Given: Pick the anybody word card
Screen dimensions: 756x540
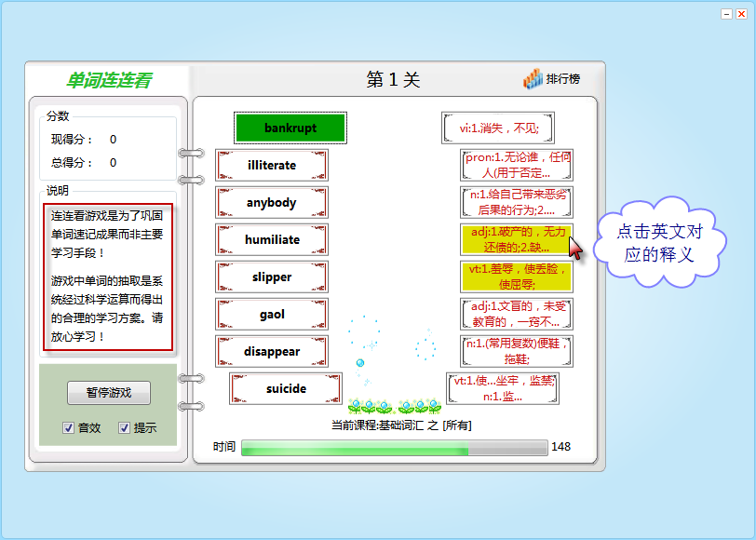Looking at the screenshot, I should (x=272, y=203).
